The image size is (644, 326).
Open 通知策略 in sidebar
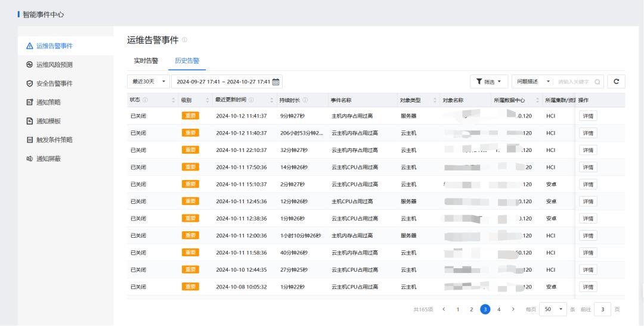pos(66,103)
